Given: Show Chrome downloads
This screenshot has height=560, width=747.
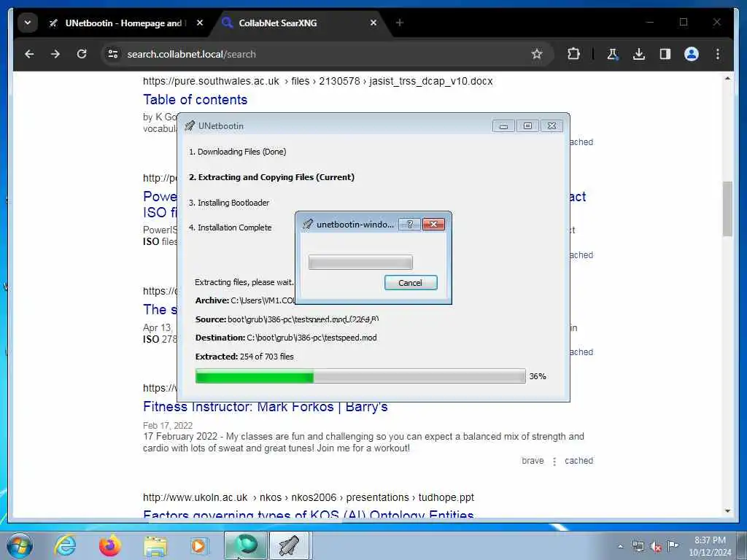Looking at the screenshot, I should click(639, 54).
